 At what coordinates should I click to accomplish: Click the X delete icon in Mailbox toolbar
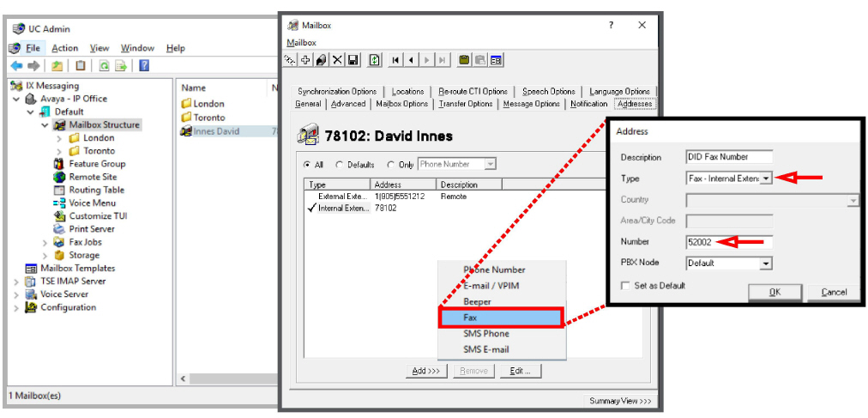pos(337,60)
